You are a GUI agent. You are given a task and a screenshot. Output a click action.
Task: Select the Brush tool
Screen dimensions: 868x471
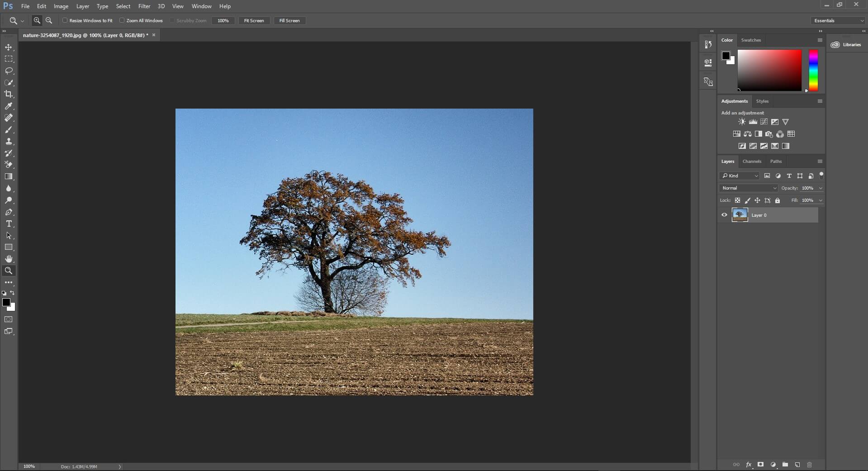pyautogui.click(x=9, y=130)
